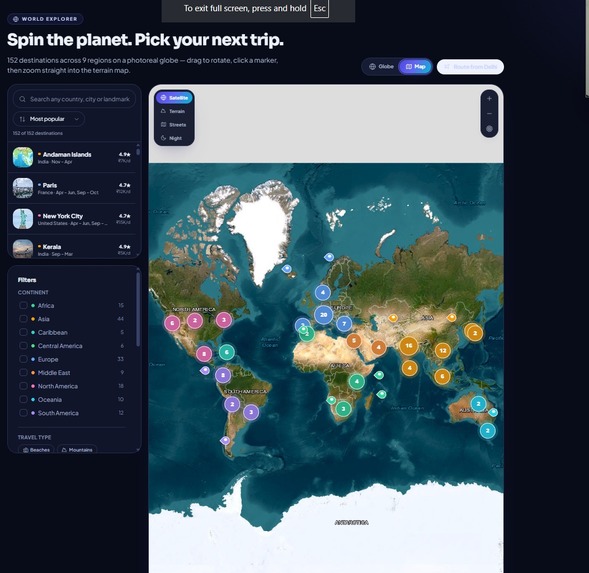Open the Kerala destination row

coord(72,247)
